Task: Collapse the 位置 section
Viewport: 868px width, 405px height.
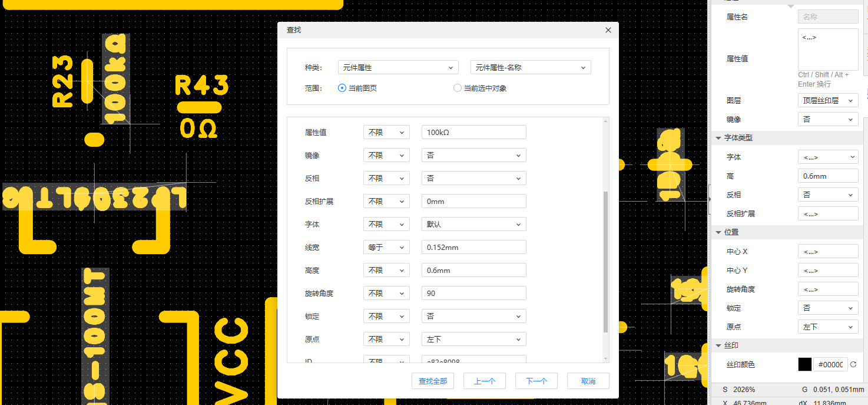Action: 718,232
